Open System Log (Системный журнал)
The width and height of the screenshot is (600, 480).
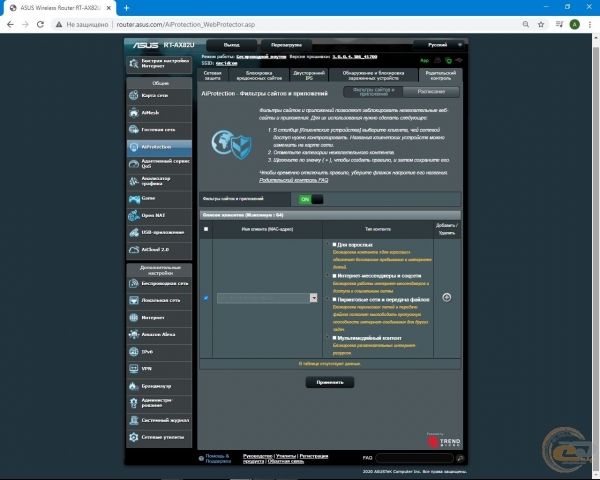click(x=159, y=420)
